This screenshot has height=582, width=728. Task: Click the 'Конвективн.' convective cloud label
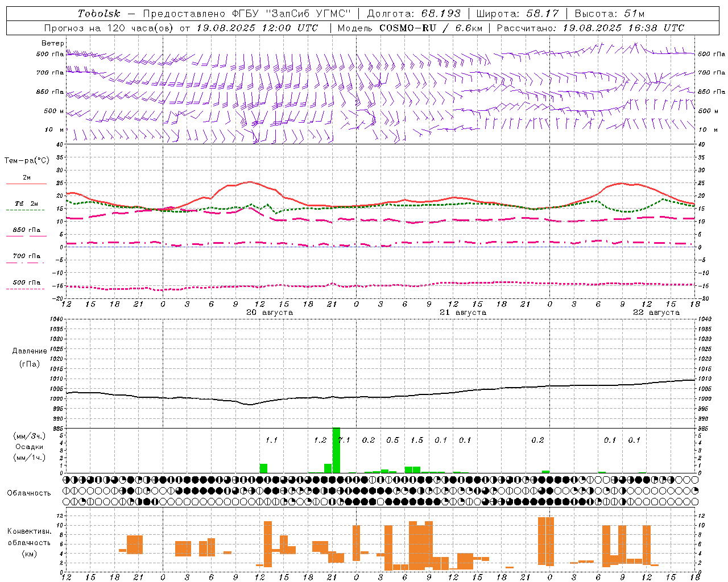(x=30, y=531)
